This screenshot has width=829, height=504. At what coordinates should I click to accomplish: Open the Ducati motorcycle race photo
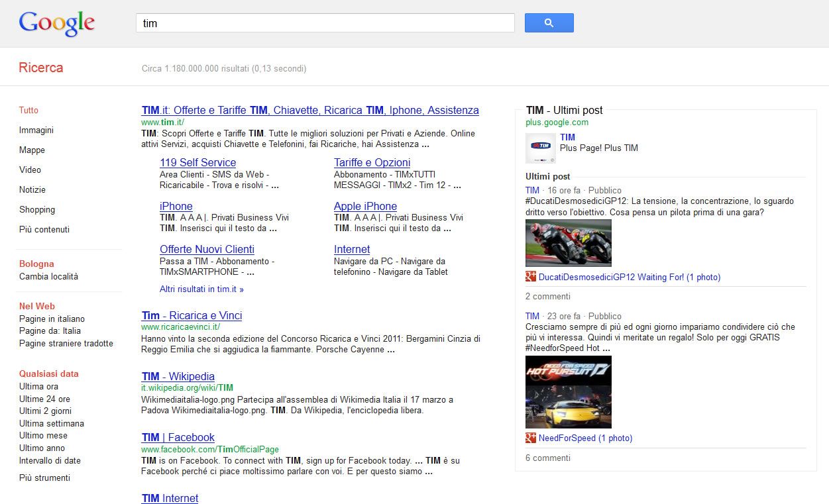[x=568, y=243]
